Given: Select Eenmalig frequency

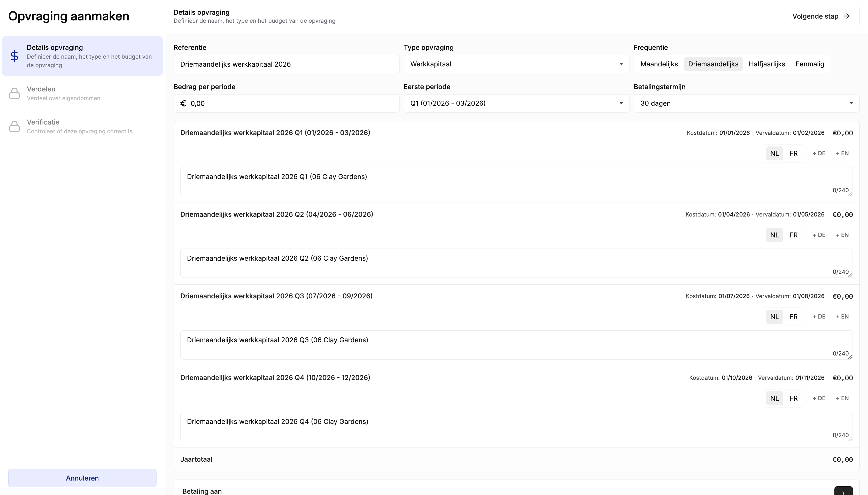Looking at the screenshot, I should click(x=810, y=64).
